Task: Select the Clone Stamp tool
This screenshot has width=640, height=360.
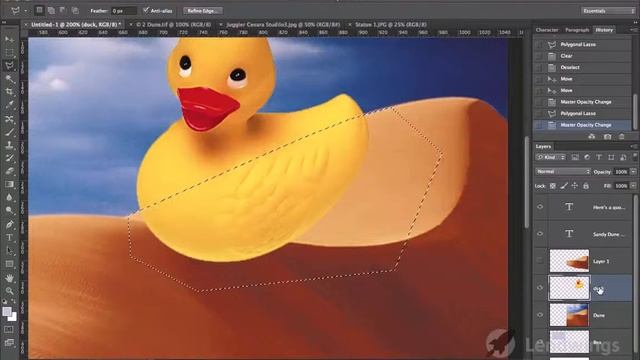Action: tap(9, 145)
